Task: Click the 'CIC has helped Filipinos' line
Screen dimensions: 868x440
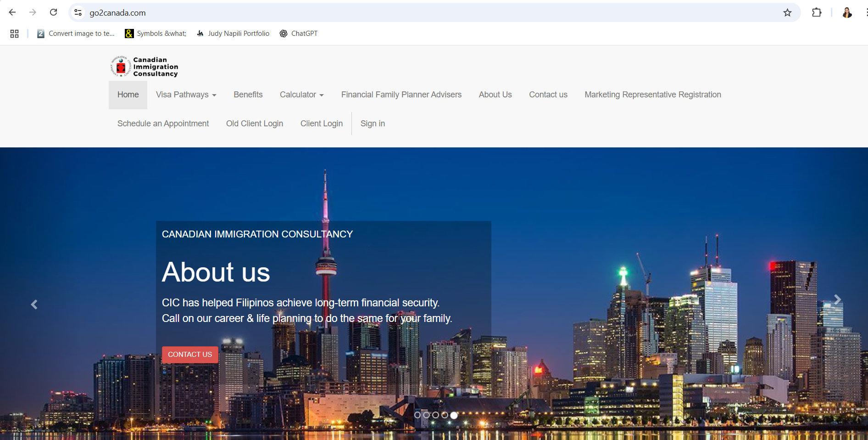Action: [300, 303]
